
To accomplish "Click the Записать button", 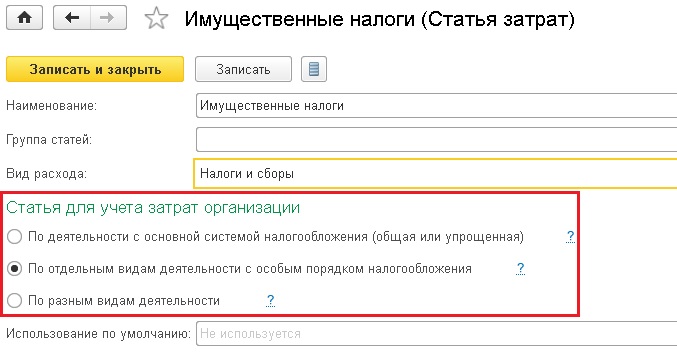I will point(243,69).
